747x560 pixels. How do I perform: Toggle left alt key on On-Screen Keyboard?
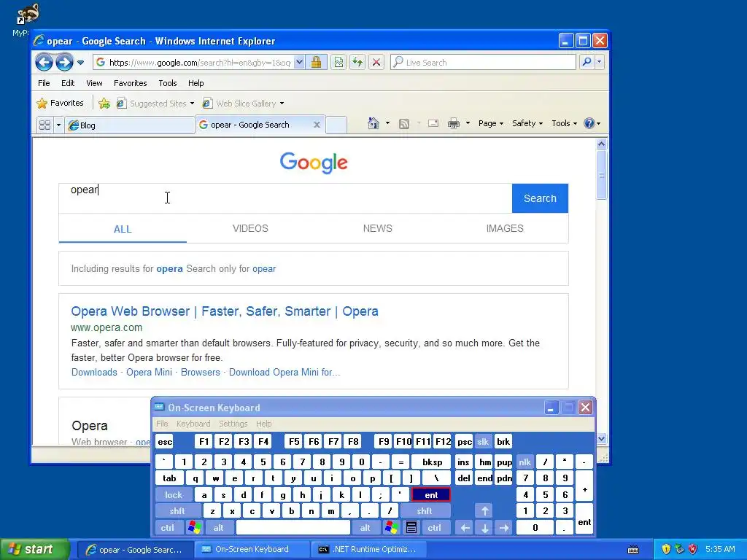tap(219, 528)
